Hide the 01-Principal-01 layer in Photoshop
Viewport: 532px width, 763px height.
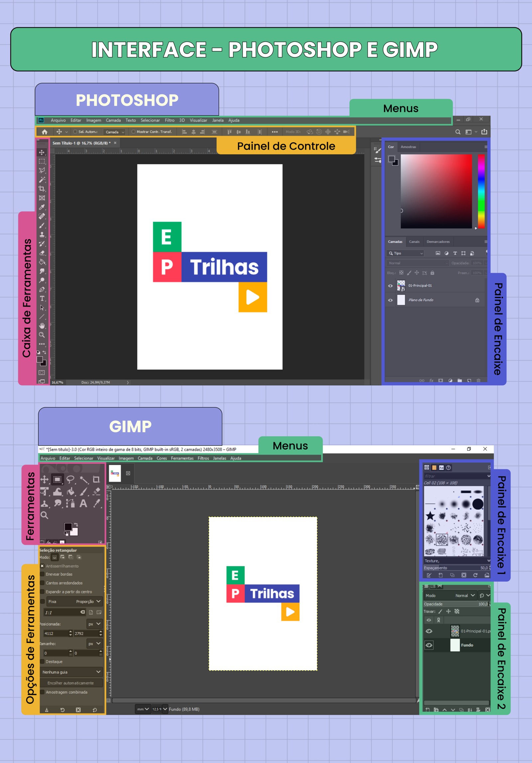[390, 286]
